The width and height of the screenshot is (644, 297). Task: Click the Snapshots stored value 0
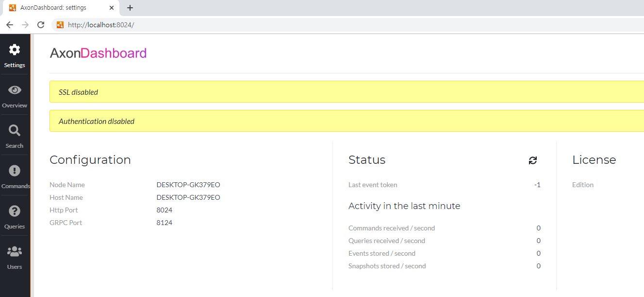coord(539,266)
